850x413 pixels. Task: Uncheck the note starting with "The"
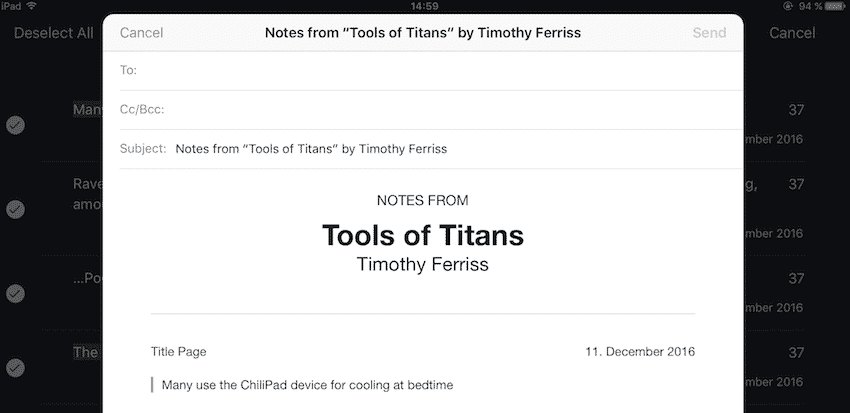15,368
